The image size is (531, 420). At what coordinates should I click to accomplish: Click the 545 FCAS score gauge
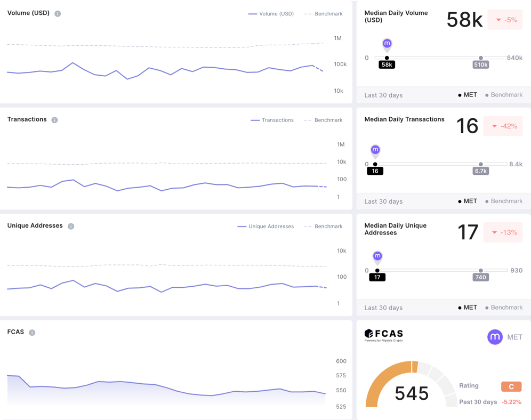412,393
